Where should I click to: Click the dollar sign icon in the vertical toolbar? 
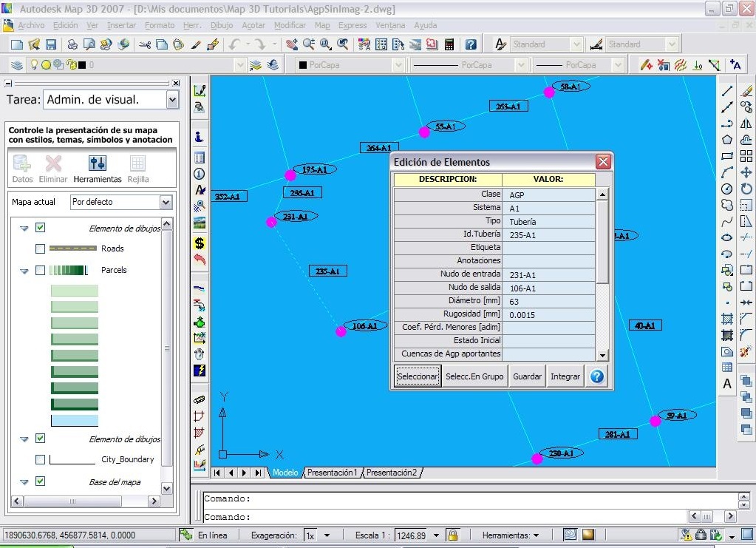(x=199, y=243)
